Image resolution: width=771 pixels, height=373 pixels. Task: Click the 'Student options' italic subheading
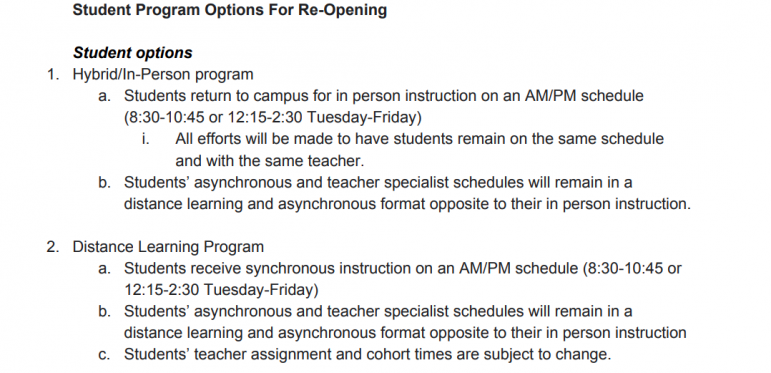(132, 53)
